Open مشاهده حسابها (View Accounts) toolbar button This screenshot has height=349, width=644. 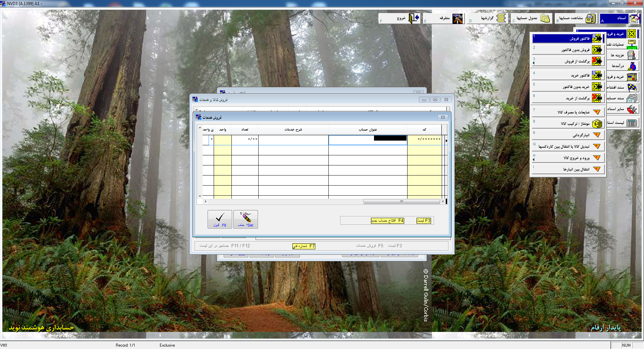click(576, 18)
